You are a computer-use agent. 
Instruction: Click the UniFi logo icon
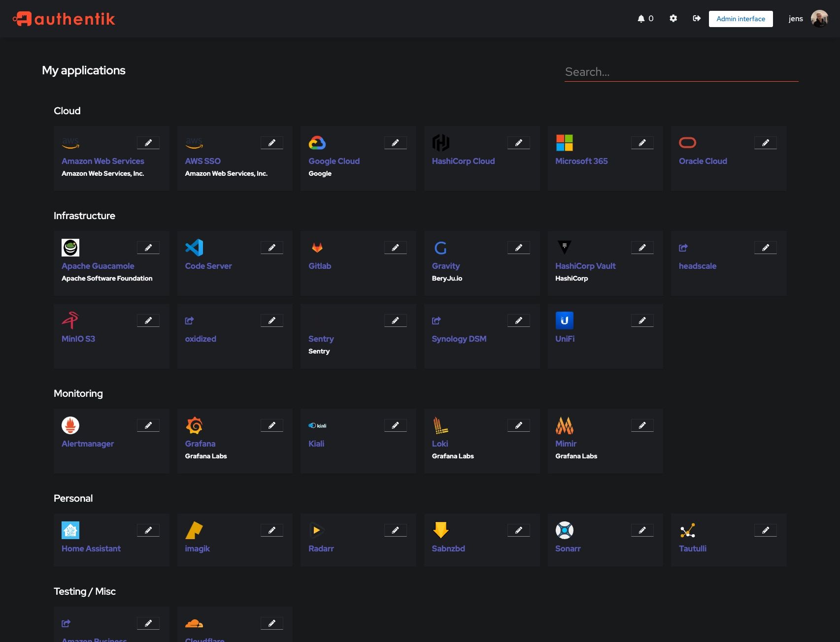click(564, 321)
